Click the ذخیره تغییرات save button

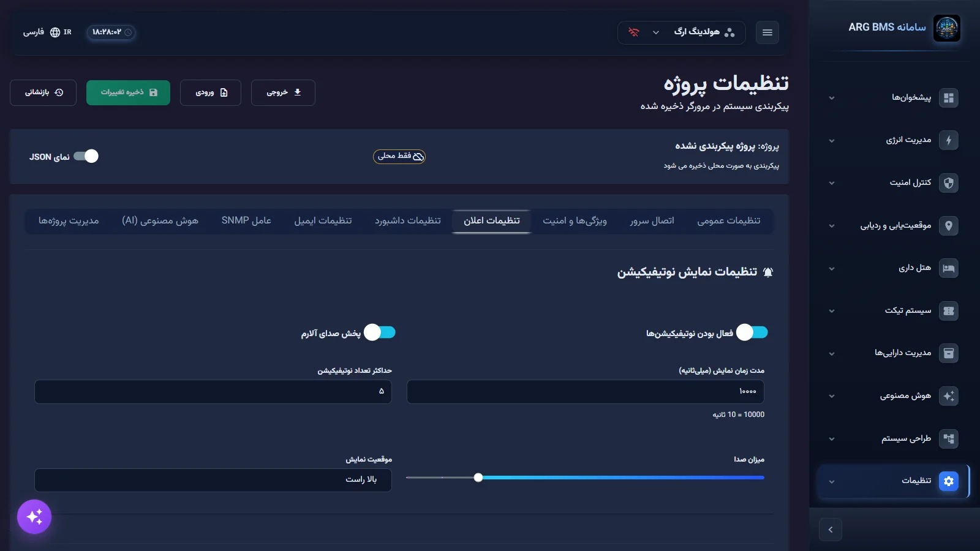point(128,92)
